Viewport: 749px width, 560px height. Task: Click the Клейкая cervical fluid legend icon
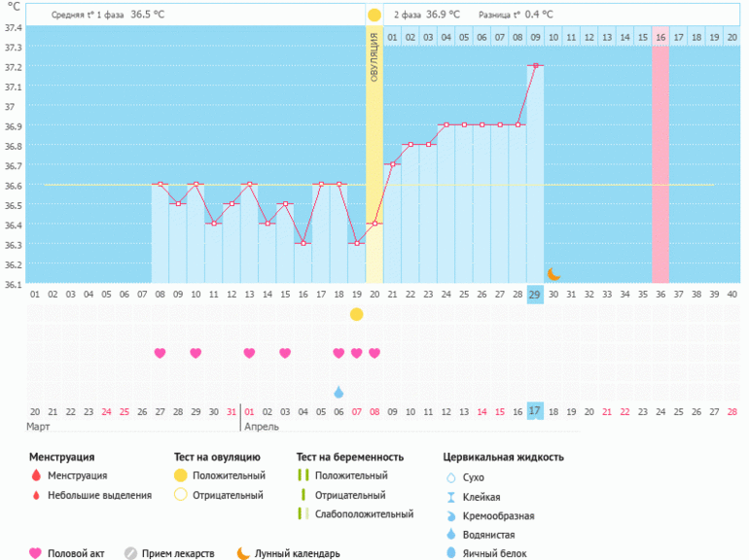click(450, 497)
